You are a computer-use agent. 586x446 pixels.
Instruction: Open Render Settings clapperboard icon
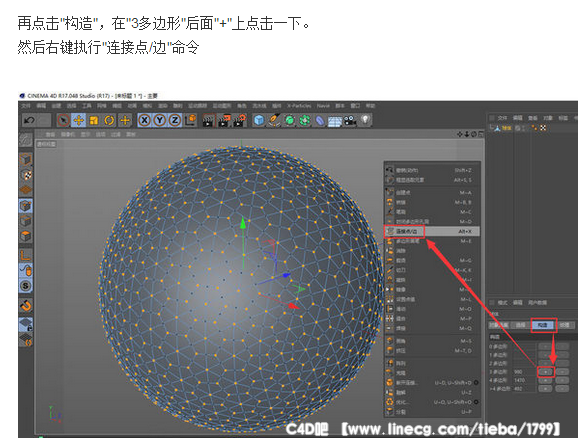point(240,120)
